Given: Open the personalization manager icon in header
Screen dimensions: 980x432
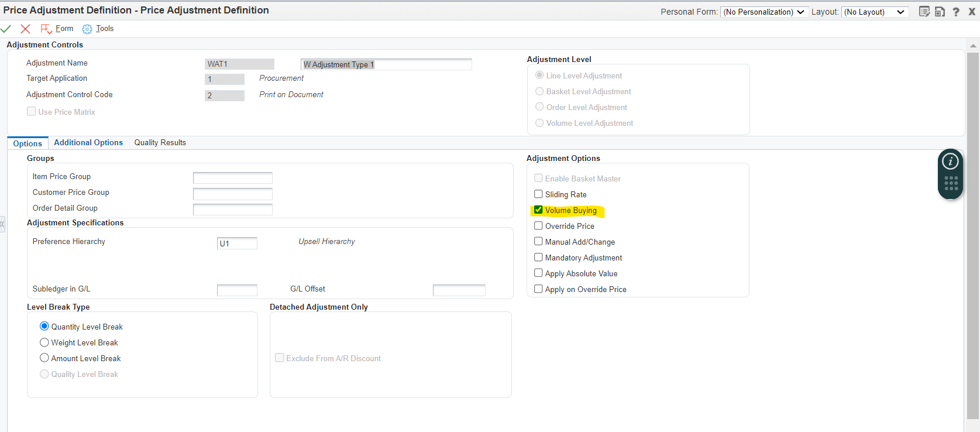Looking at the screenshot, I should coord(924,12).
